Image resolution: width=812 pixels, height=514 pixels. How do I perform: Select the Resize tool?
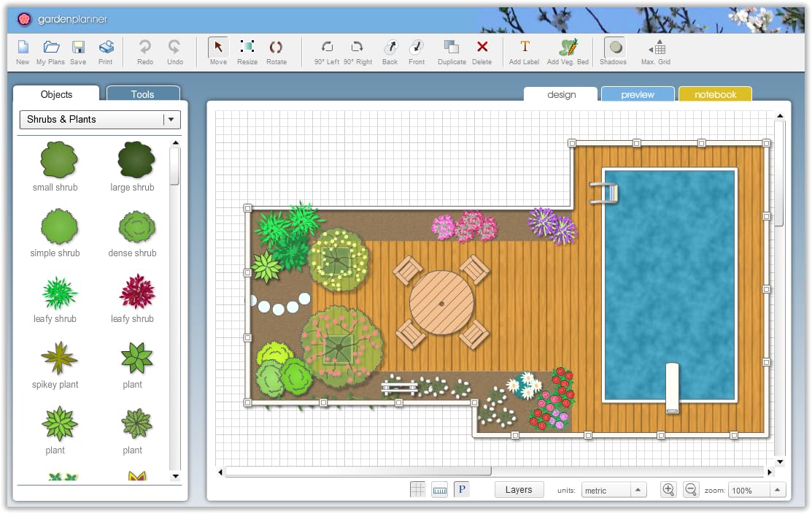pos(247,48)
